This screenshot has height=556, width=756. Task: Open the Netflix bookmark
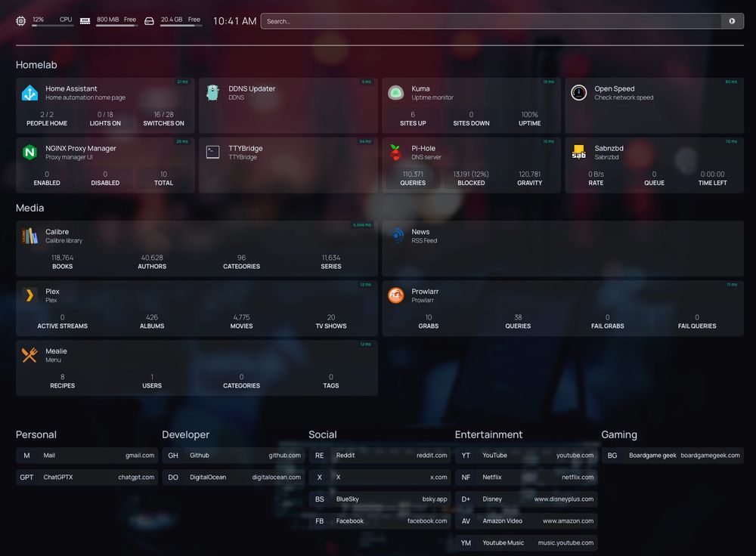point(526,477)
